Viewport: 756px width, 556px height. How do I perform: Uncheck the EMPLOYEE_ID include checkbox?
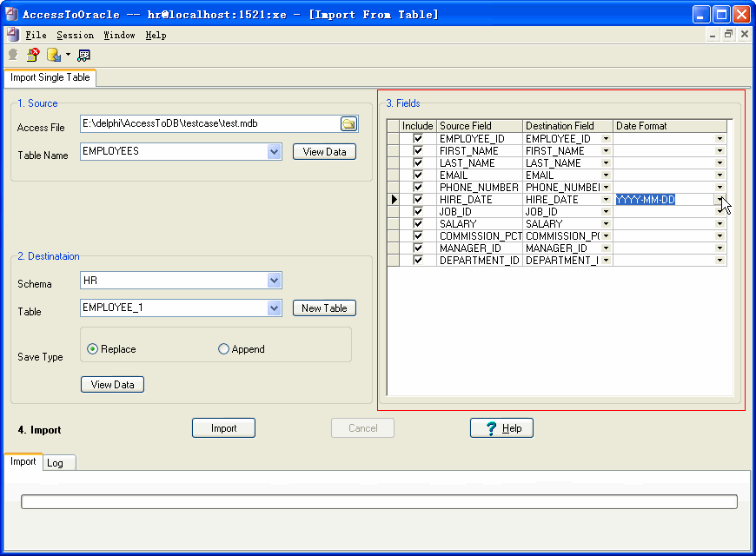418,139
